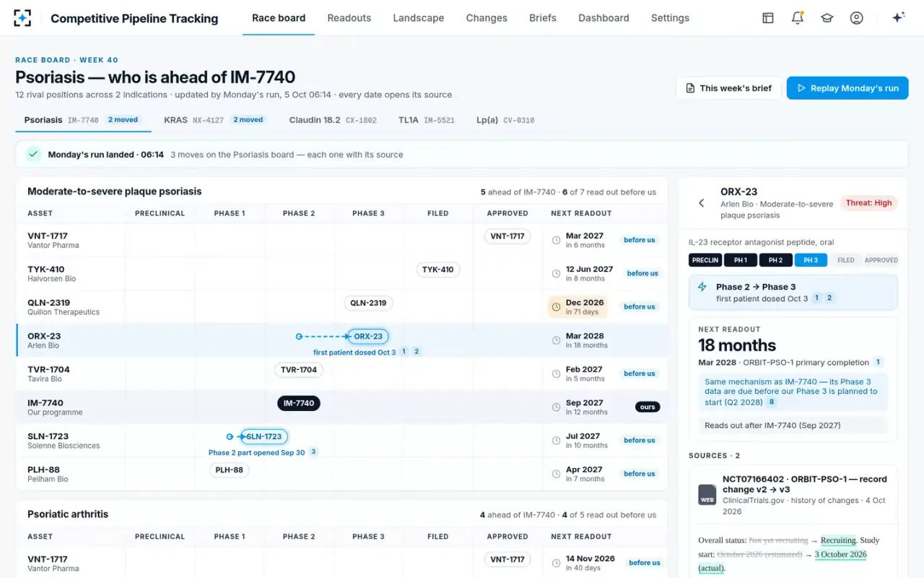Image resolution: width=924 pixels, height=578 pixels.
Task: Click the clock icon beside 14 Nov 2026
Action: [556, 564]
